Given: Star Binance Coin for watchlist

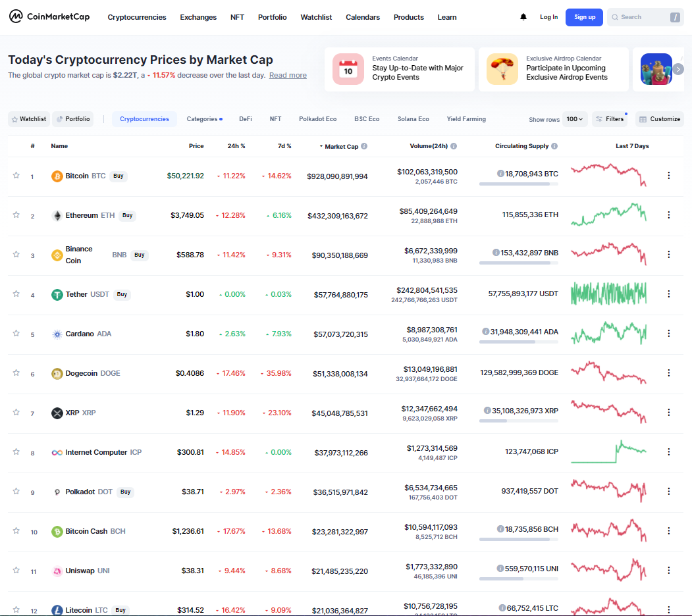Looking at the screenshot, I should 16,254.
